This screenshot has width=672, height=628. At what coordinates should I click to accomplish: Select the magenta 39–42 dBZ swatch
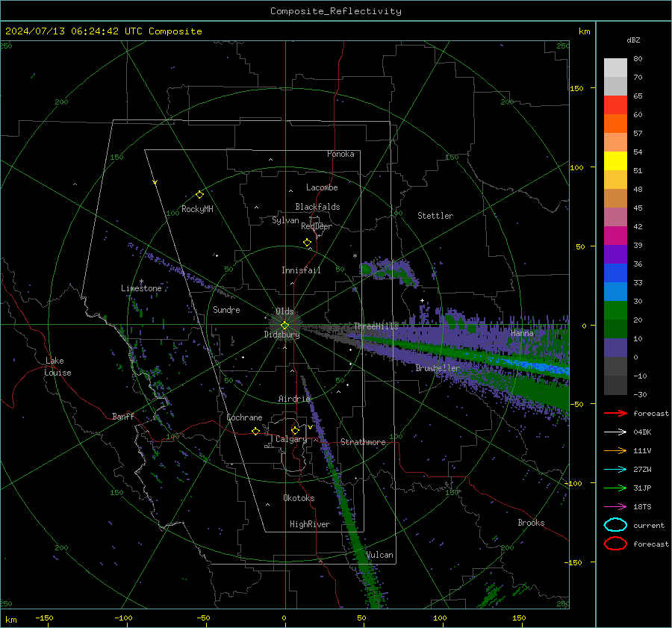pyautogui.click(x=615, y=236)
